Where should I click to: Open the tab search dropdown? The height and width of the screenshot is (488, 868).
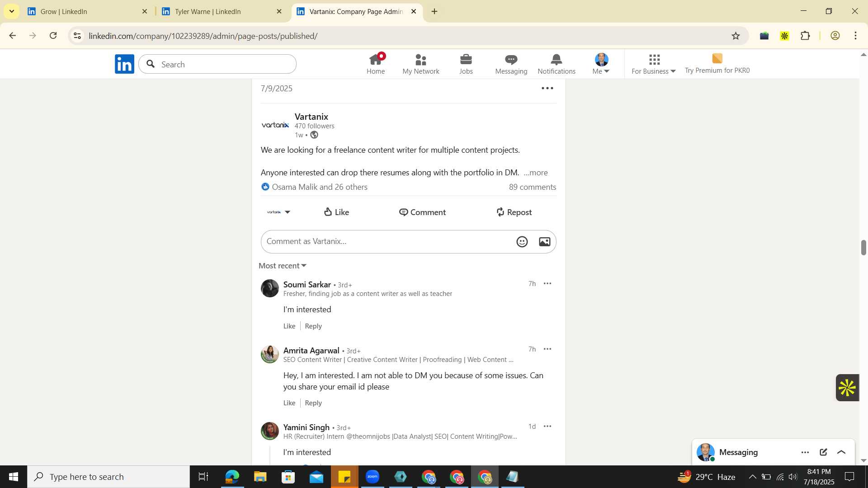tap(11, 11)
